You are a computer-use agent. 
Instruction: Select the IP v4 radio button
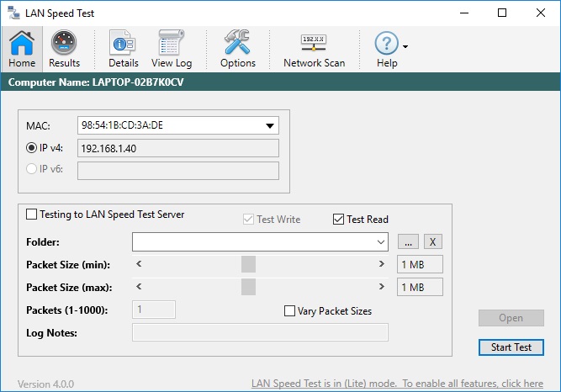pyautogui.click(x=31, y=148)
